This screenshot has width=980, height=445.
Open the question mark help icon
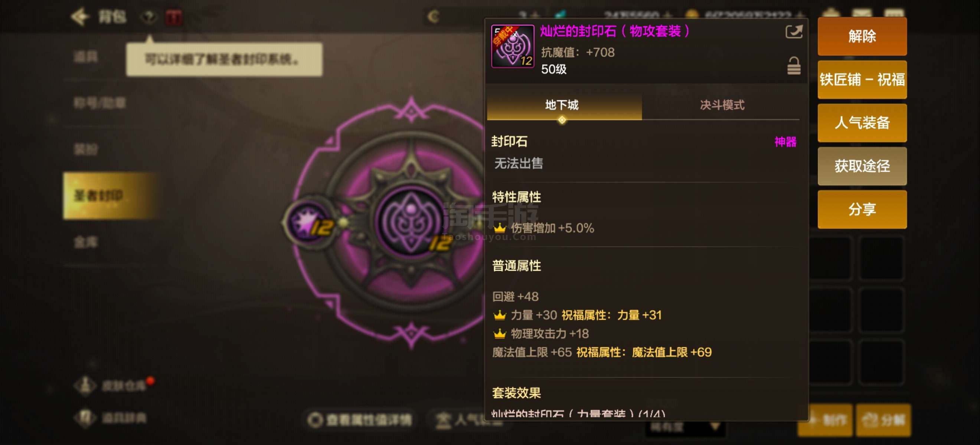pos(149,17)
